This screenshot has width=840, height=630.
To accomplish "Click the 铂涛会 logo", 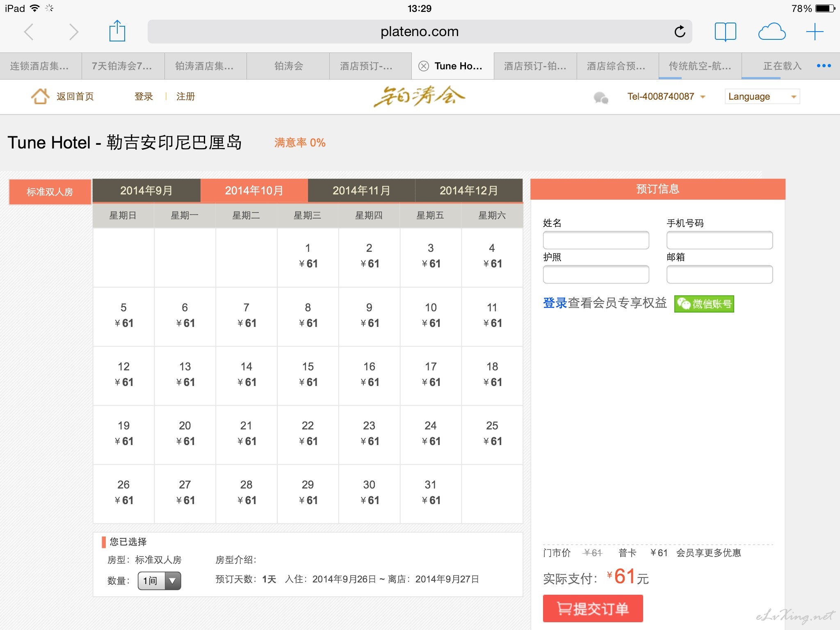I will (419, 96).
